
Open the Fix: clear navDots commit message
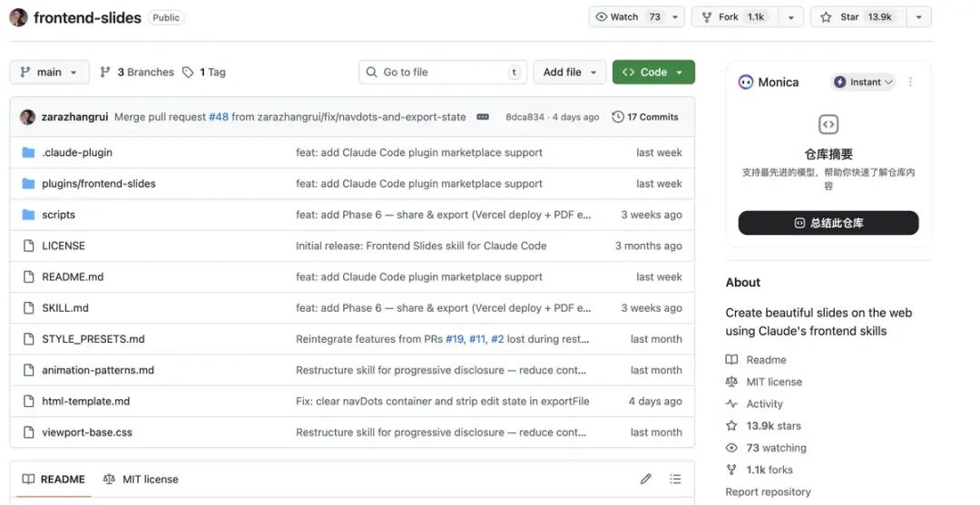pos(443,402)
